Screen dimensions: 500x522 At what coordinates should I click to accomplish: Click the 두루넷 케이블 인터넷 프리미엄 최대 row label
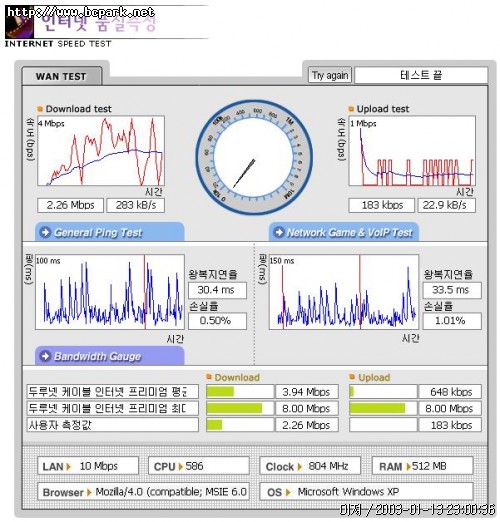tap(113, 408)
